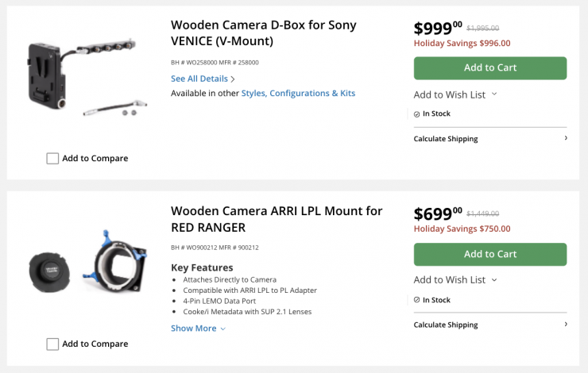This screenshot has width=588, height=373.
Task: Open Wooden Camera ARRI LPL Mount title
Action: click(x=276, y=219)
